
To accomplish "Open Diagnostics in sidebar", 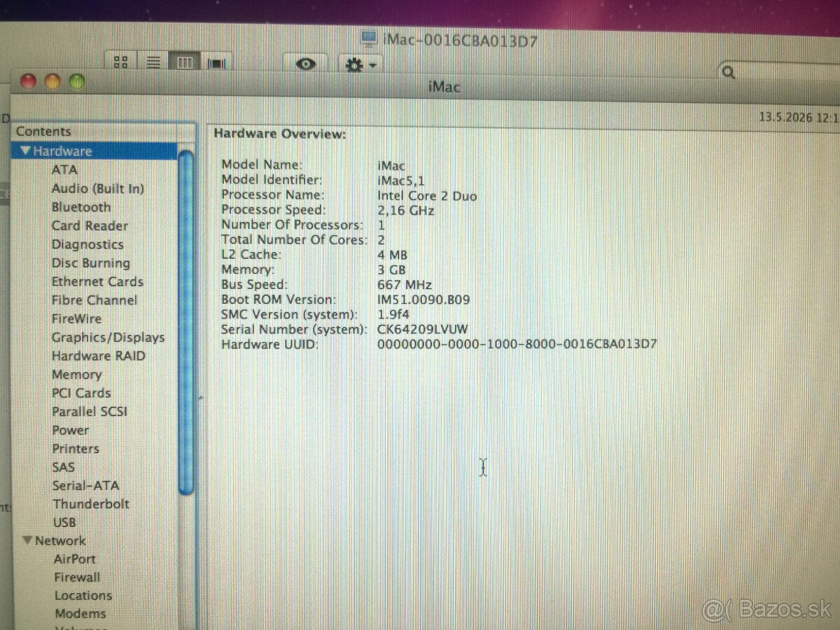I will (x=87, y=244).
